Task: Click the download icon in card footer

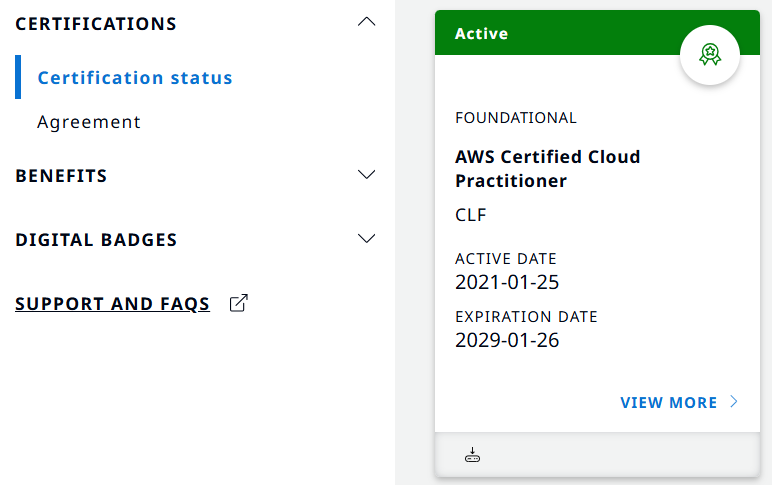Action: pyautogui.click(x=473, y=456)
